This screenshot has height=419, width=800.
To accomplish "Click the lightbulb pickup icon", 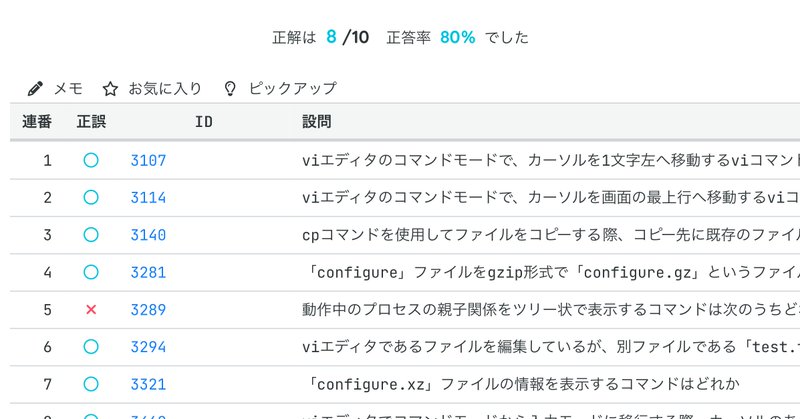I will [230, 88].
